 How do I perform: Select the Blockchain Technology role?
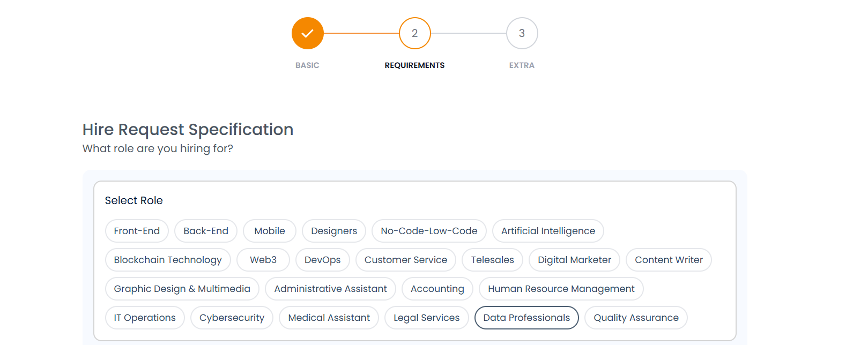168,260
